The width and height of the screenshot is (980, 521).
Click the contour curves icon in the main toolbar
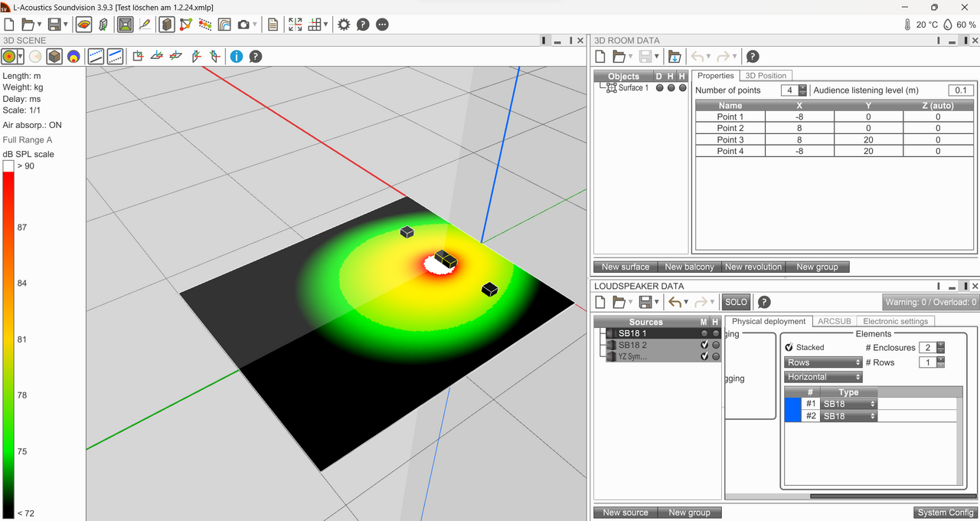click(224, 25)
